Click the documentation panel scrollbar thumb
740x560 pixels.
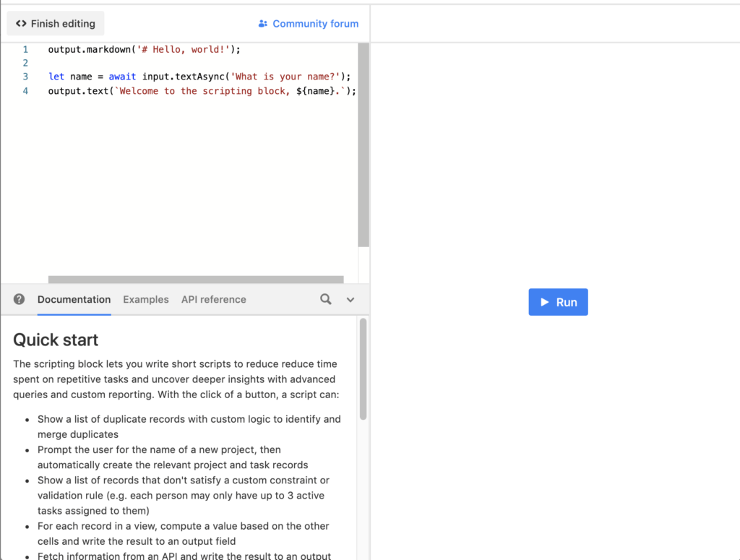363,369
